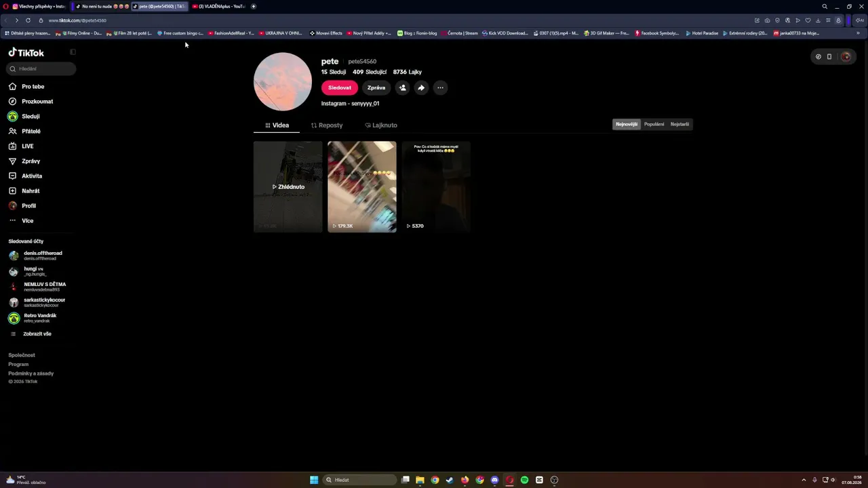Switch to the Reposty tab

point(327,125)
